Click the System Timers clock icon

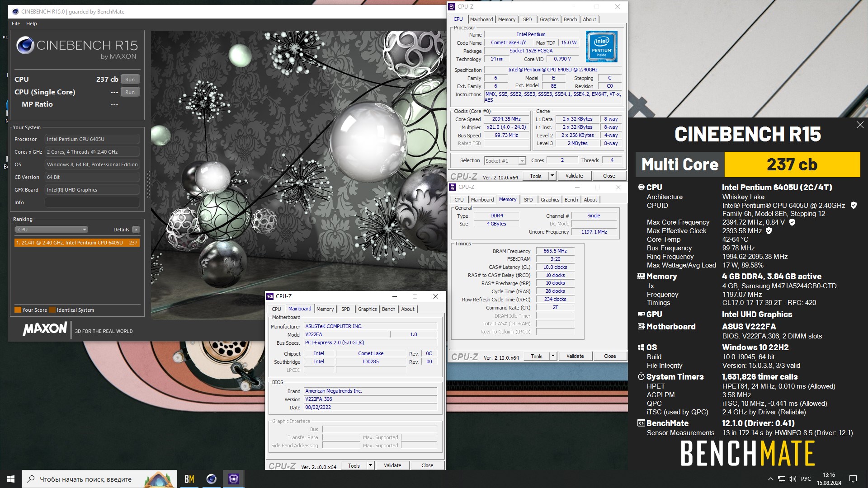[x=641, y=376]
